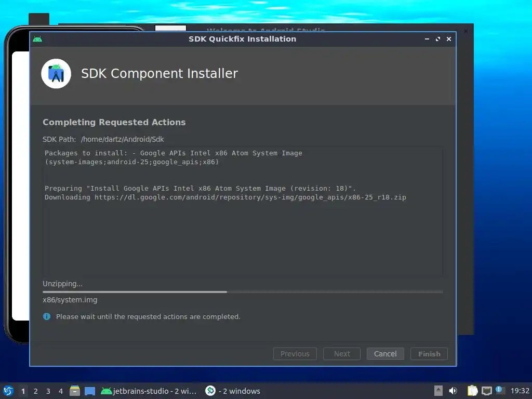Click the Completing Requested Actions heading
532x399 pixels.
[x=114, y=122]
